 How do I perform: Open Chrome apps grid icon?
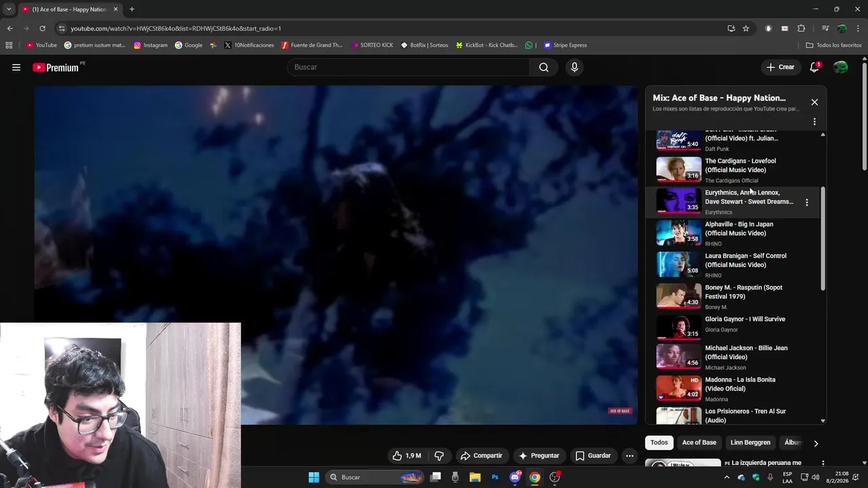9,45
